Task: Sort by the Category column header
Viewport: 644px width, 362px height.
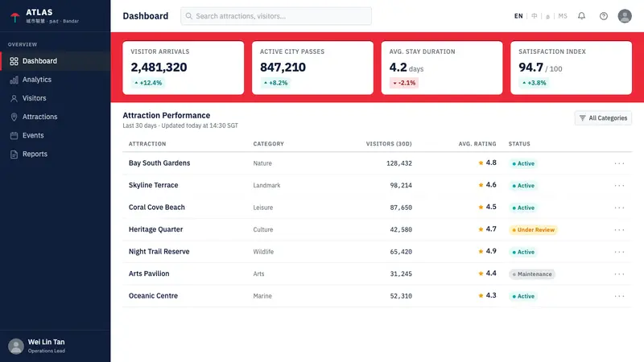Action: click(269, 144)
